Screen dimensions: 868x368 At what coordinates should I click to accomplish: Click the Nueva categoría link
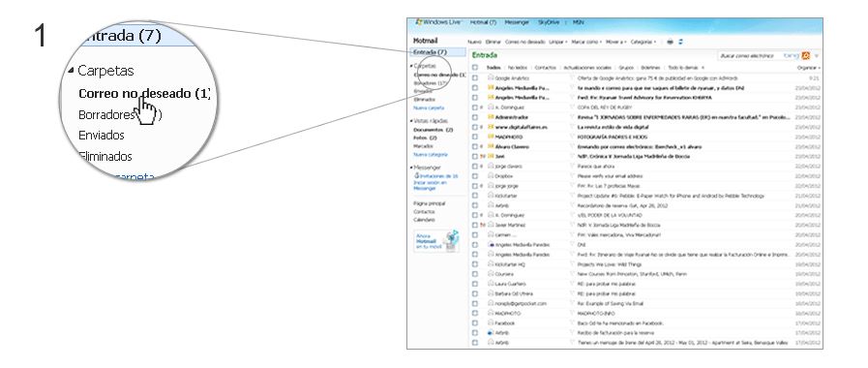tap(431, 154)
